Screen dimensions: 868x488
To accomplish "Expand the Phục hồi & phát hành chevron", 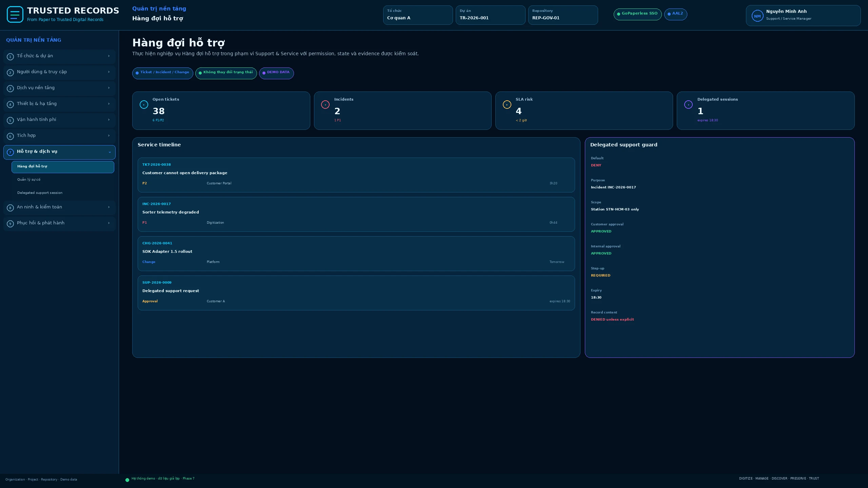I will 109,223.
